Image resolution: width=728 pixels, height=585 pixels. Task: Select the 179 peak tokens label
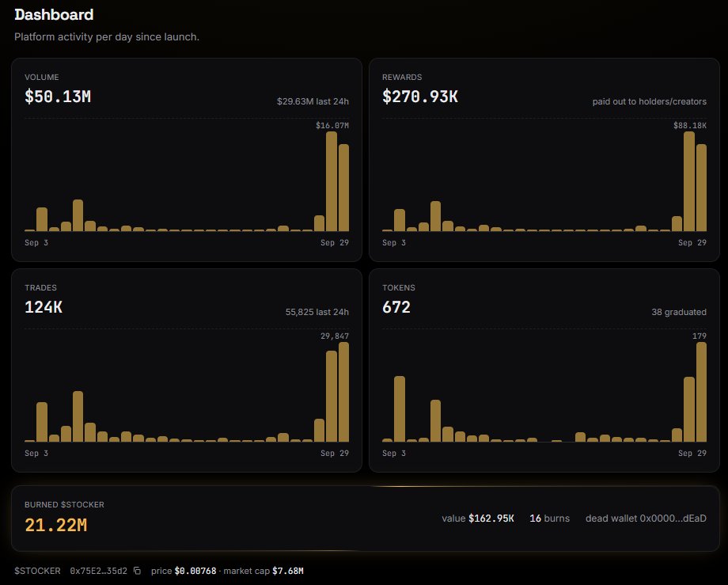click(x=700, y=336)
